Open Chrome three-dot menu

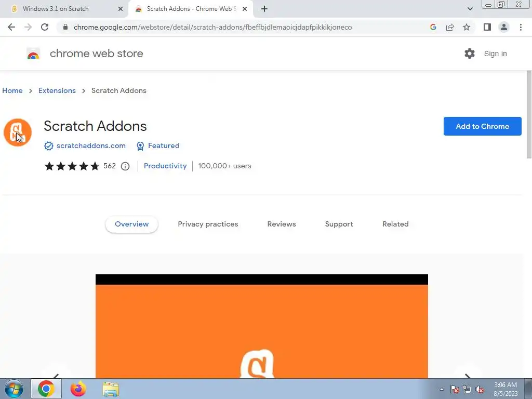coord(521,27)
